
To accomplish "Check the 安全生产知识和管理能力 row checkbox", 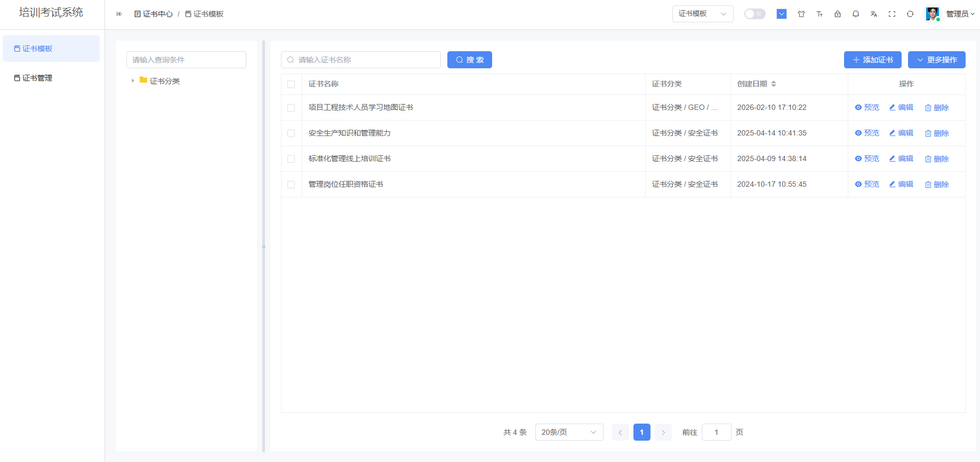I will 291,133.
